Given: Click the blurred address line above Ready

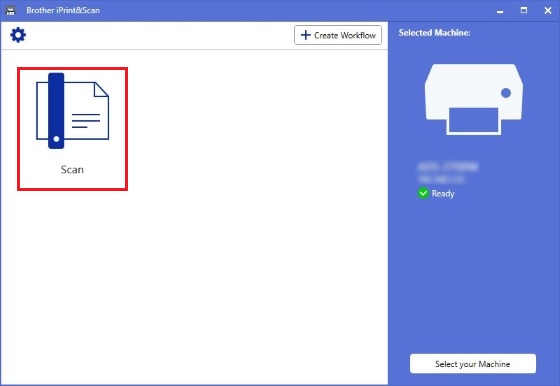Looking at the screenshot, I should 441,179.
